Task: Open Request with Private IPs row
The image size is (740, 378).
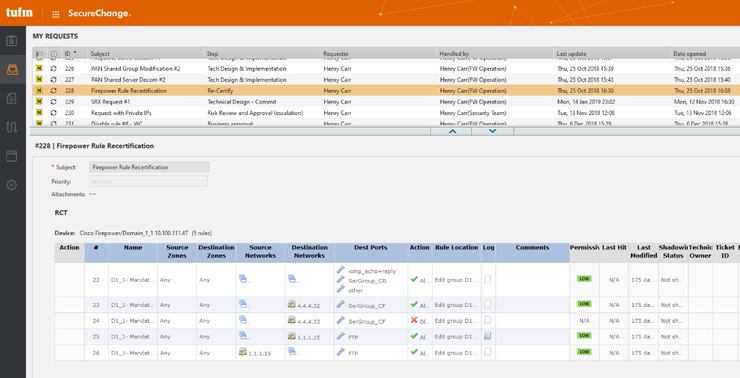Action: click(x=121, y=113)
